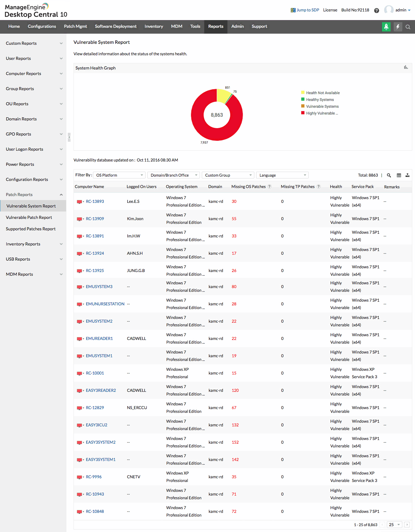Switch to the Configurations tab
415x532 pixels.
42,27
